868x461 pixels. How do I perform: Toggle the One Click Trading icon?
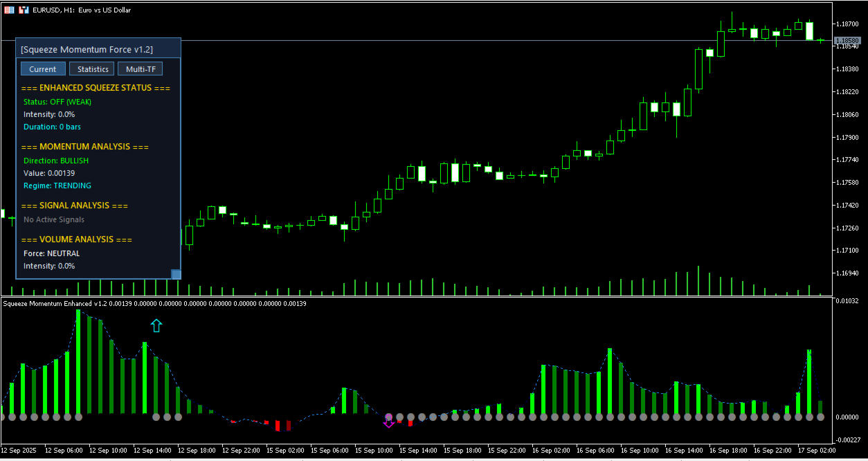pyautogui.click(x=24, y=10)
